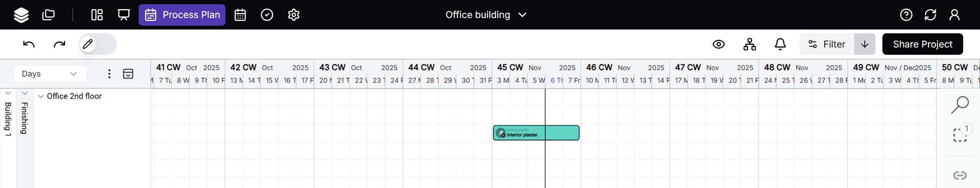
Task: Click the redo arrow icon
Action: [59, 44]
